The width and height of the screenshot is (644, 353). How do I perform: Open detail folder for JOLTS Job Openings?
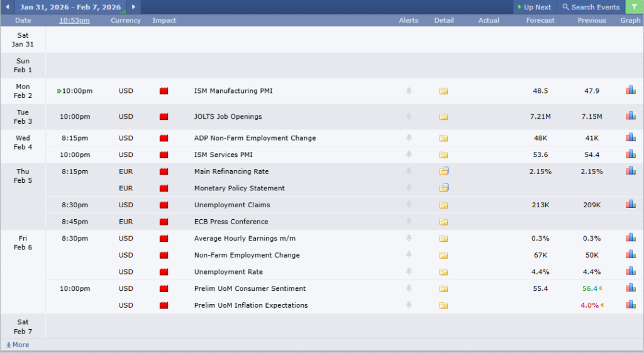click(x=443, y=117)
